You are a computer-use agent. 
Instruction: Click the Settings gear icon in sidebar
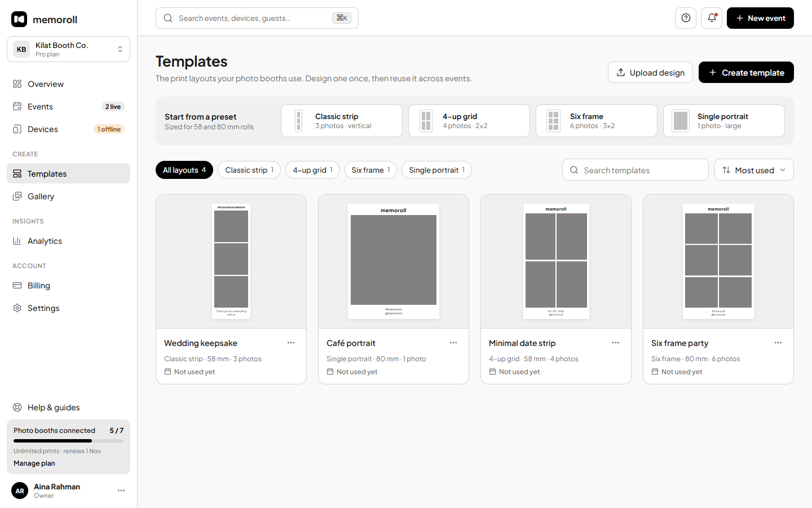click(x=17, y=308)
